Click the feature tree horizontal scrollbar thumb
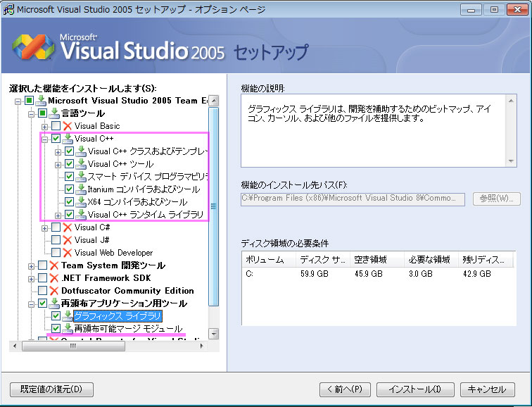This screenshot has width=532, height=407. pos(73,346)
